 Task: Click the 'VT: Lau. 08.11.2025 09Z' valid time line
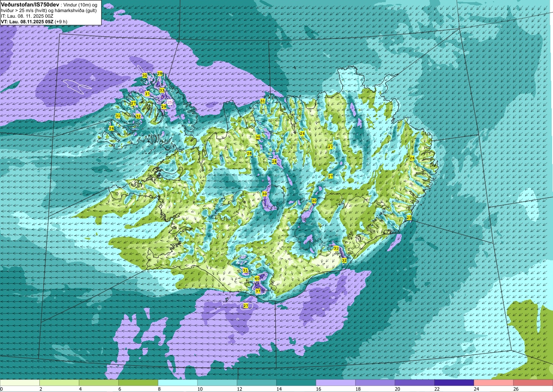coord(28,21)
